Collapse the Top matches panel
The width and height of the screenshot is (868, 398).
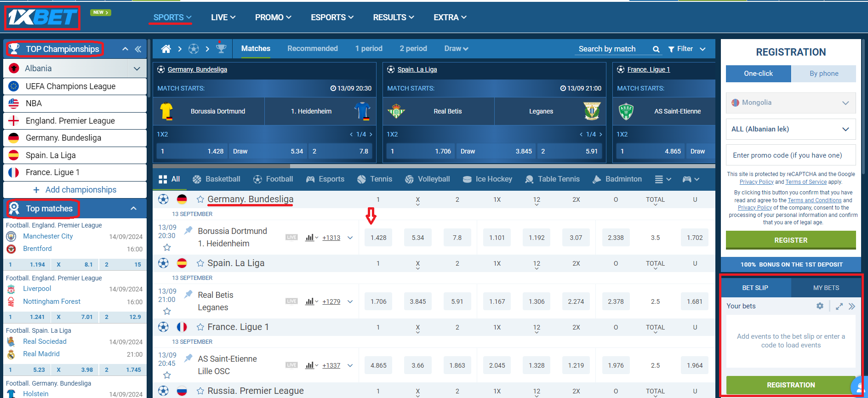tap(133, 209)
